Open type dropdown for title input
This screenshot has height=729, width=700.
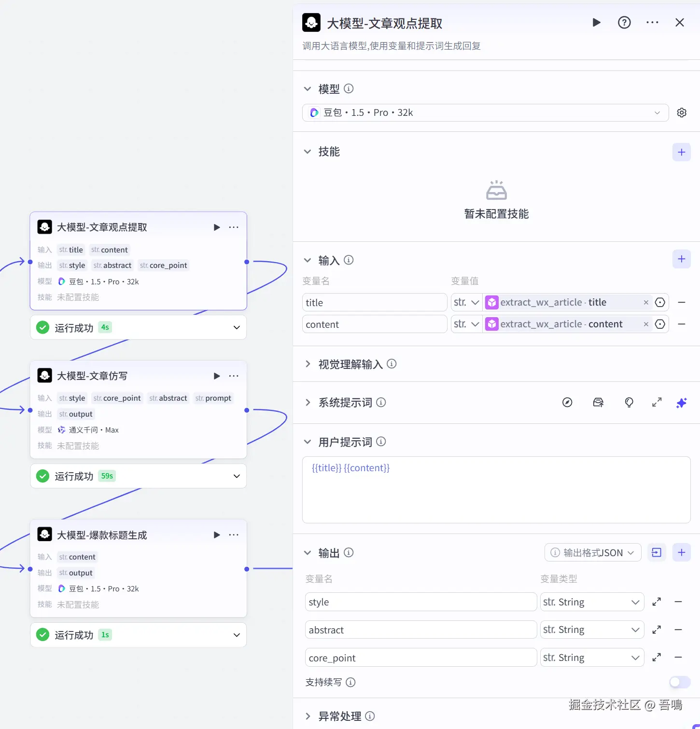coord(466,302)
